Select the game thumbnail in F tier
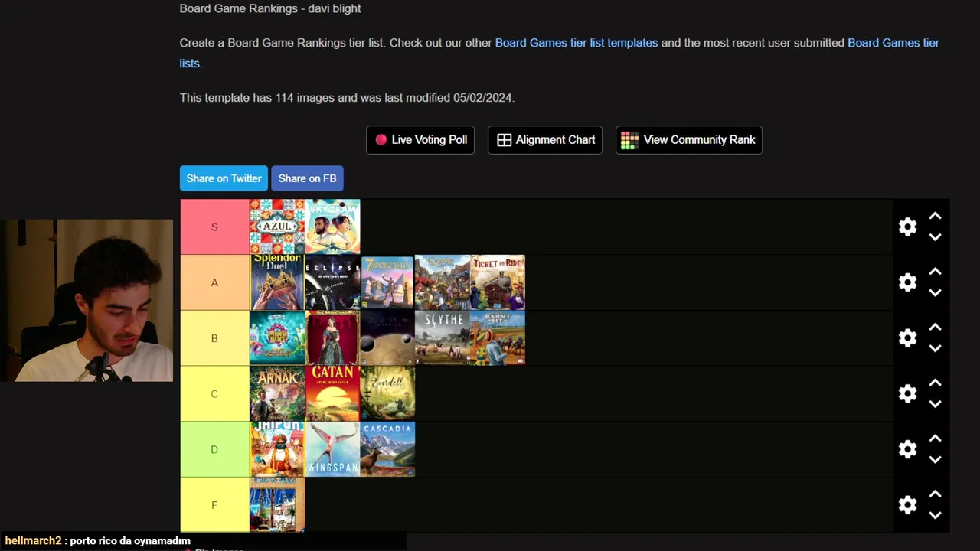 pyautogui.click(x=277, y=505)
